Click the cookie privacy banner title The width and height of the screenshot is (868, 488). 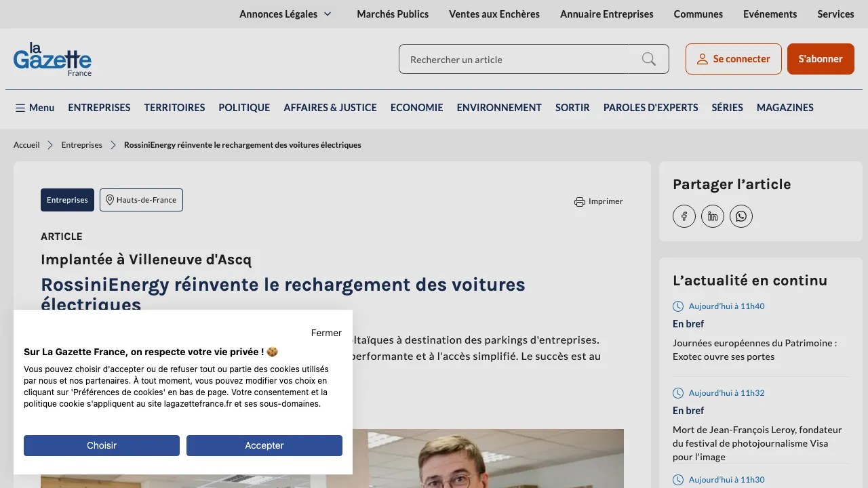coord(151,352)
